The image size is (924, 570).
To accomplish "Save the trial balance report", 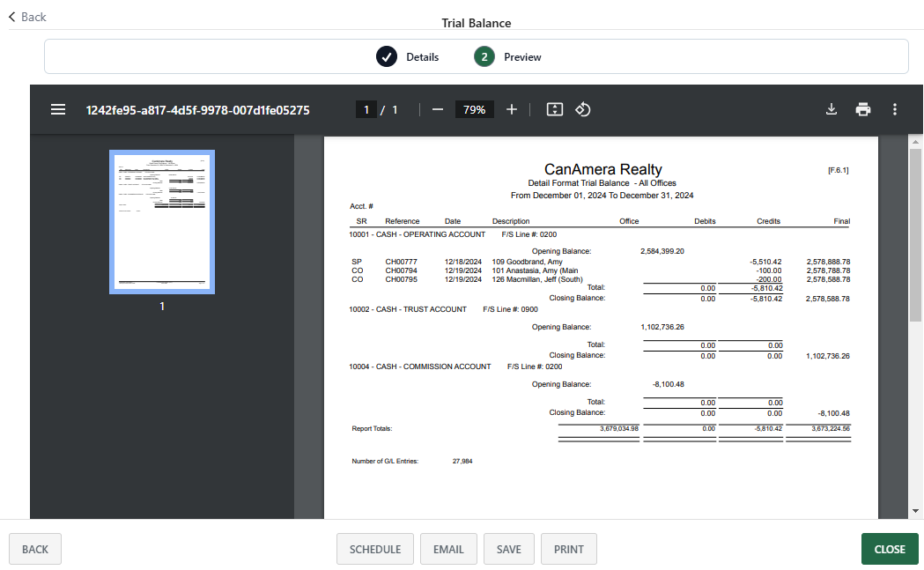I will (508, 548).
